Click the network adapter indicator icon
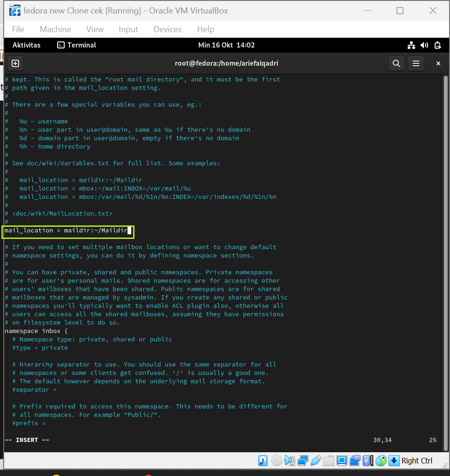Viewport: 450px width, 476px height. point(302,461)
